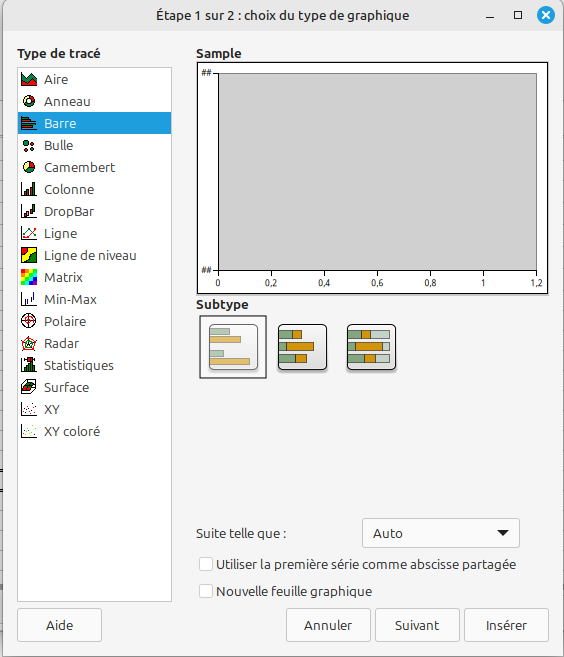Pick the Polaire polar chart icon
The height and width of the screenshot is (657, 564).
pyautogui.click(x=29, y=321)
